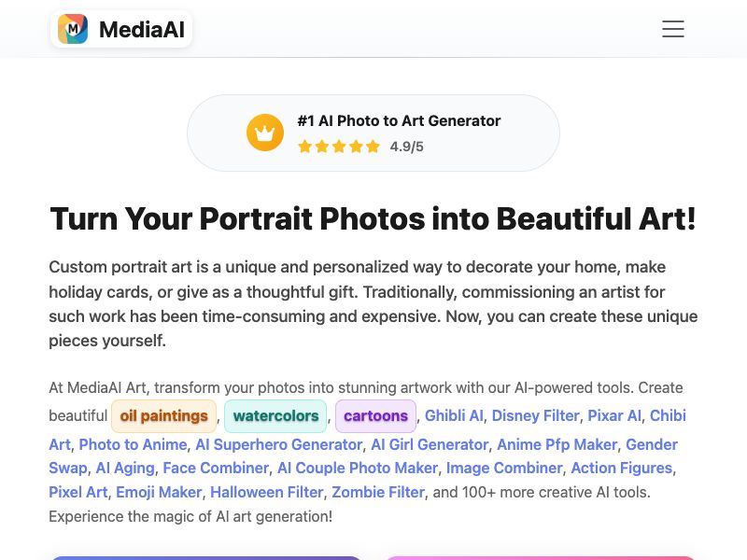Screen dimensions: 747x560
Task: Click the MediaAI logo icon
Action: click(x=75, y=29)
